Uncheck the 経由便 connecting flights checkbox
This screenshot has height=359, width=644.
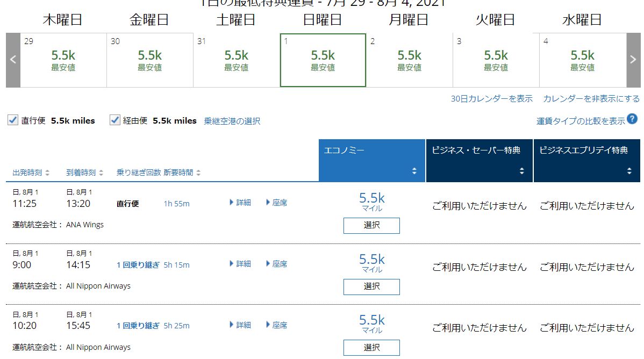tap(115, 120)
